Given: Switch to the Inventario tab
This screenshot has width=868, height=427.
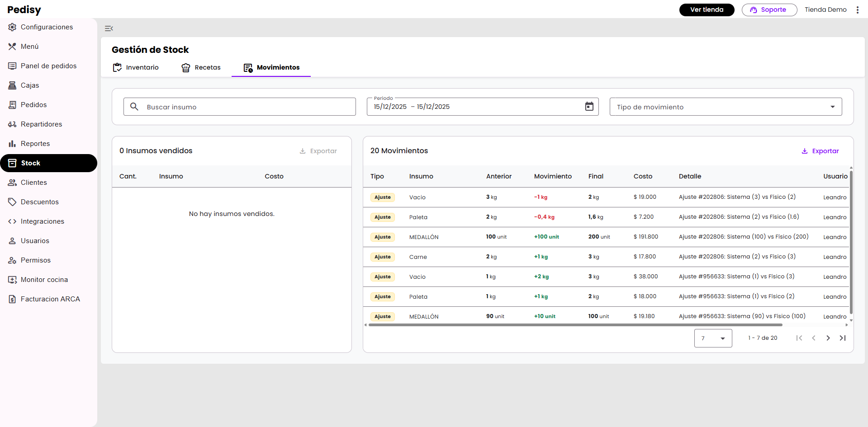Looking at the screenshot, I should coord(136,67).
